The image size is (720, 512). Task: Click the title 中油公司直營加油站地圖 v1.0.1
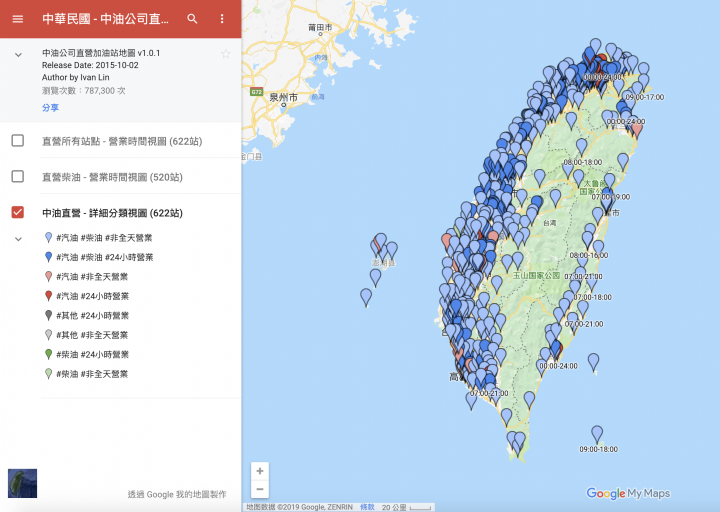click(101, 53)
